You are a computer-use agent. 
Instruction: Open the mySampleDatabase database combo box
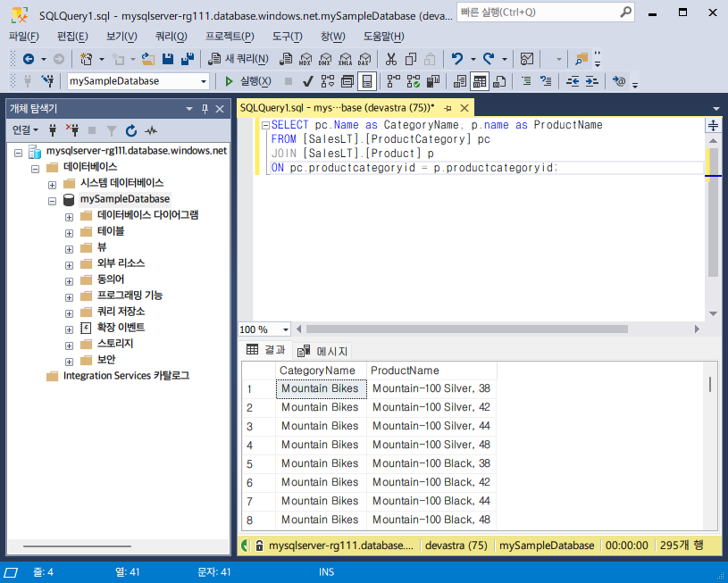pyautogui.click(x=138, y=81)
